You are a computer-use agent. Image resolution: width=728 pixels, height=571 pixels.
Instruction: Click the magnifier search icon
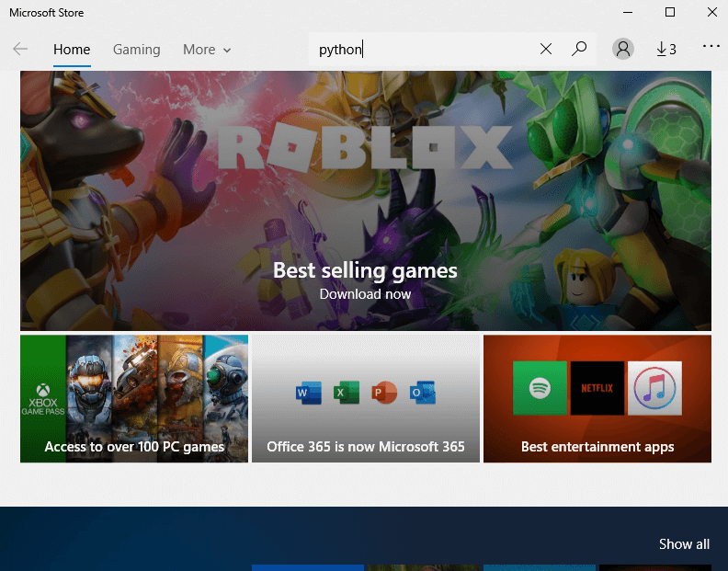click(579, 49)
